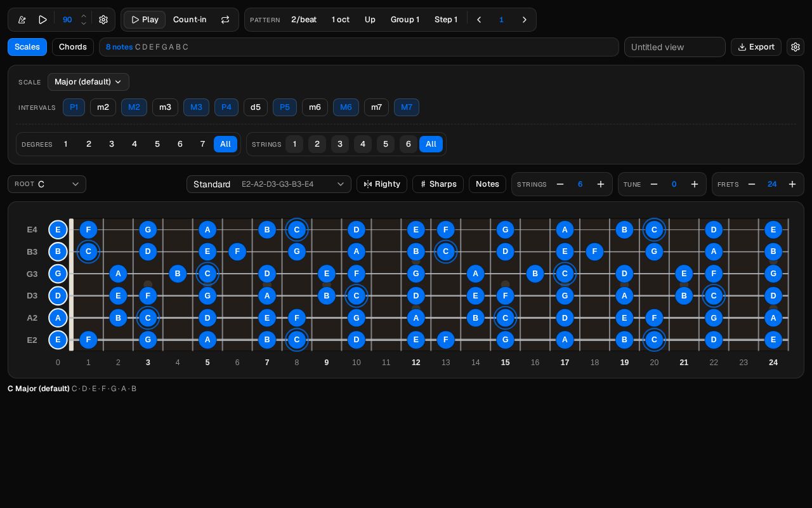
Task: Change pattern direction Up
Action: (x=370, y=20)
